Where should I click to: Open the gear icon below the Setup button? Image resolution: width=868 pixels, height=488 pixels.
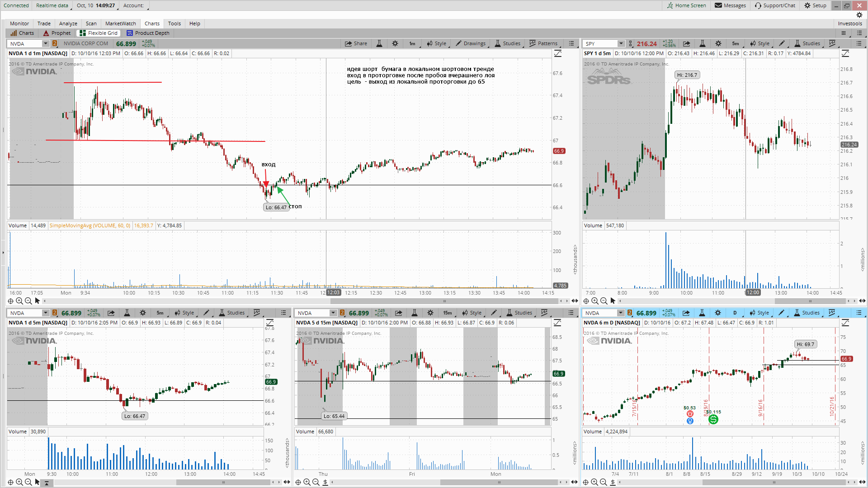pos(859,15)
